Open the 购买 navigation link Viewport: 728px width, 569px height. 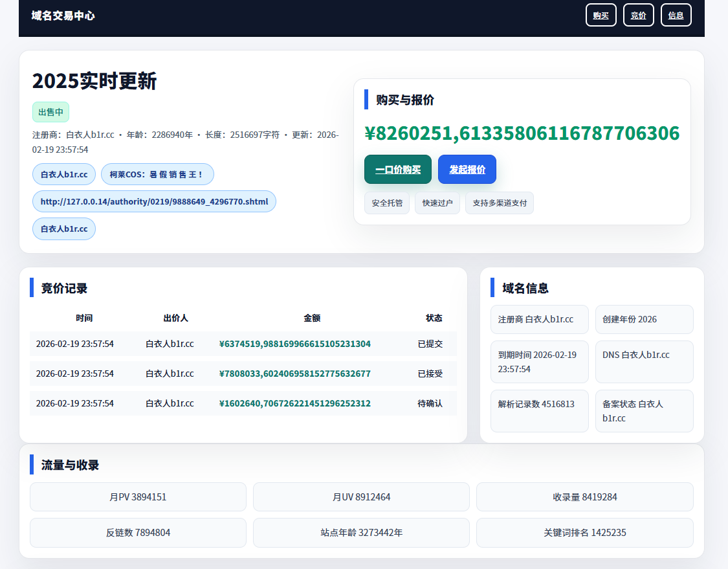click(601, 16)
